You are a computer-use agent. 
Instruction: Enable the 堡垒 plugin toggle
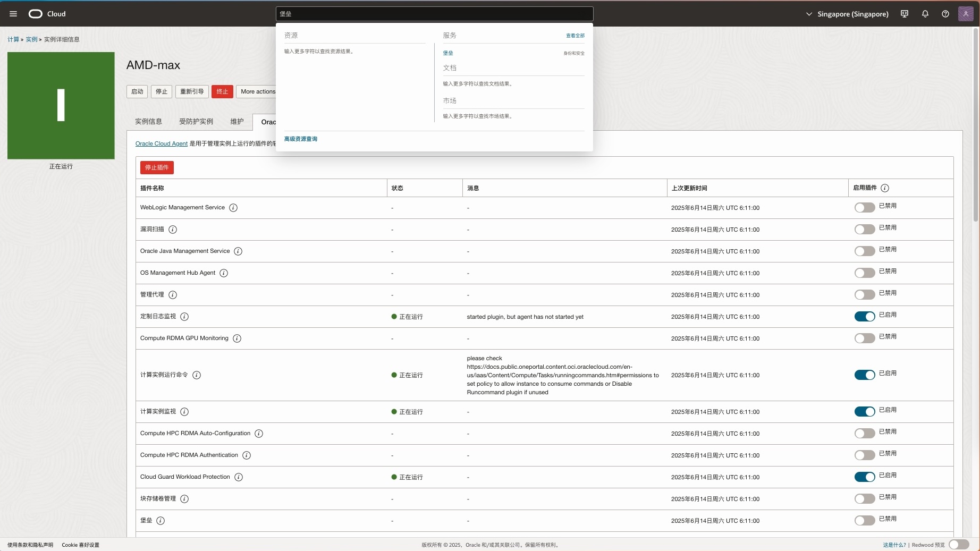tap(865, 521)
